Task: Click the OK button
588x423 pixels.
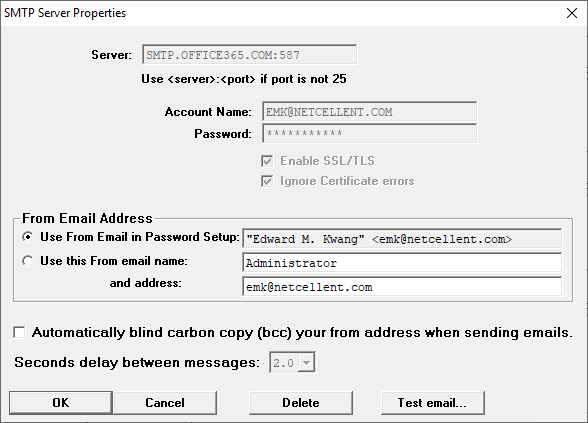Action: 61,403
